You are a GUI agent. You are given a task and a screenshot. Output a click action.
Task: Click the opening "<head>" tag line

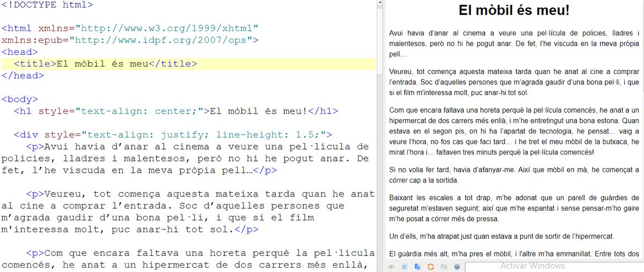[x=20, y=52]
